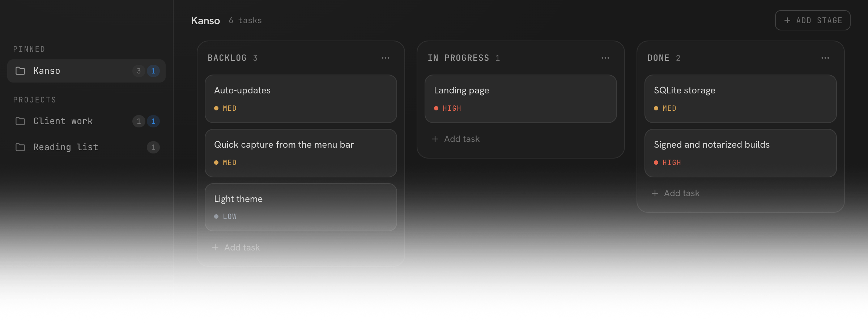
Task: Click the plus icon beside Backlog Add task
Action: pos(215,247)
